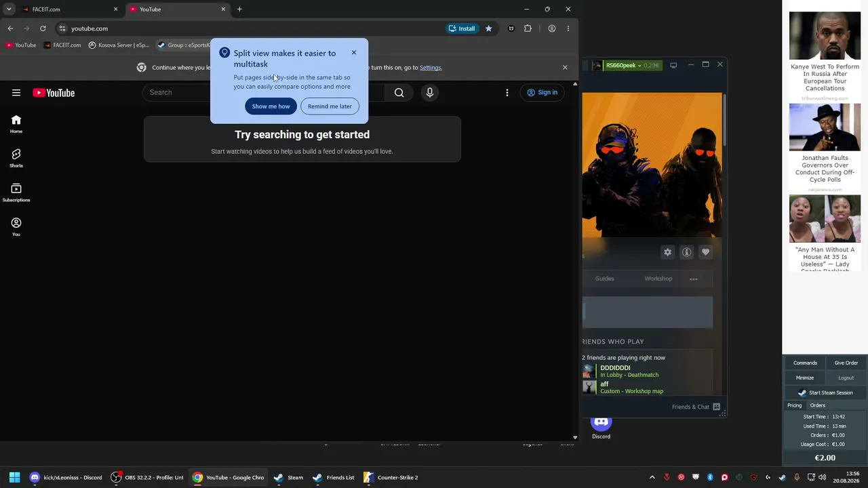
Task: Open the Discord desktop shortcut
Action: (x=601, y=427)
